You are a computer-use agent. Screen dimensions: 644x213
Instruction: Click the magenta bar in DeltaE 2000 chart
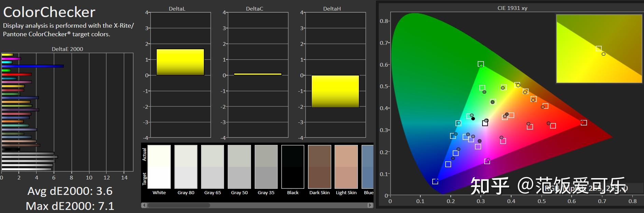coord(11,58)
